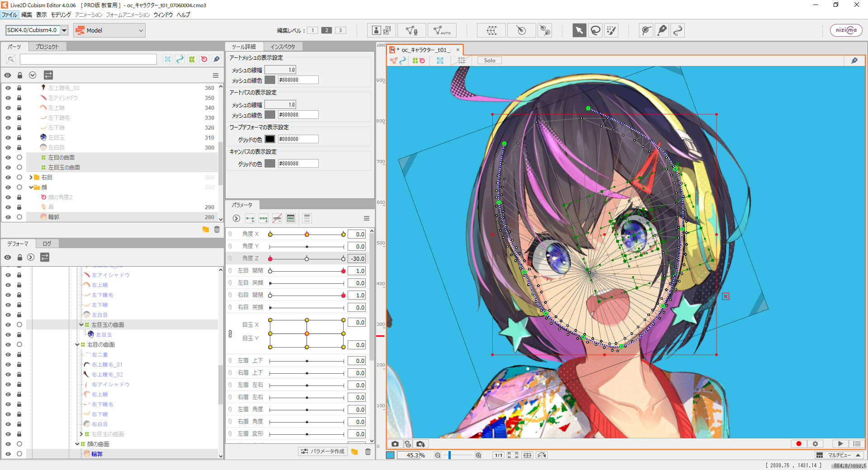
Task: Choose the lasso selection tool
Action: 595,30
